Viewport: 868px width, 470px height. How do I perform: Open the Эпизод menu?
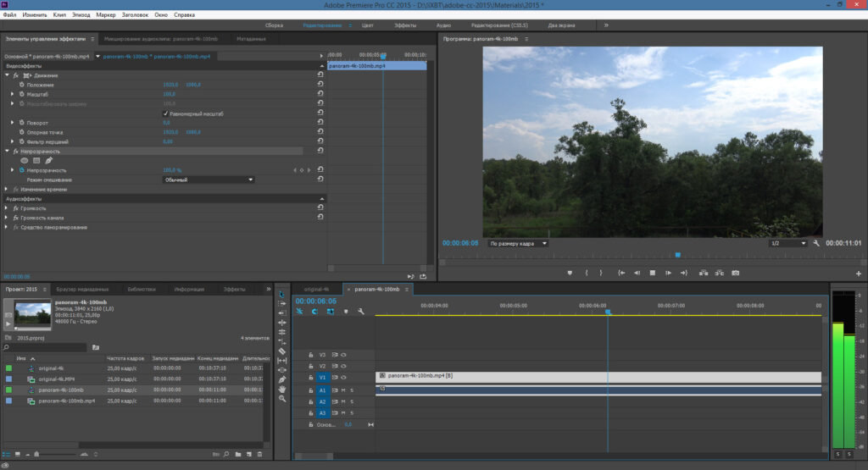pos(81,15)
